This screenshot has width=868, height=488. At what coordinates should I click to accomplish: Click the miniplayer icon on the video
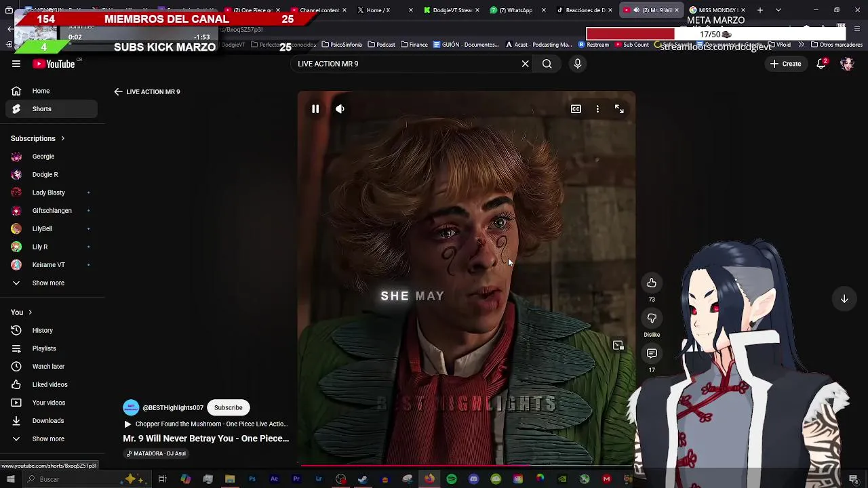pyautogui.click(x=618, y=346)
